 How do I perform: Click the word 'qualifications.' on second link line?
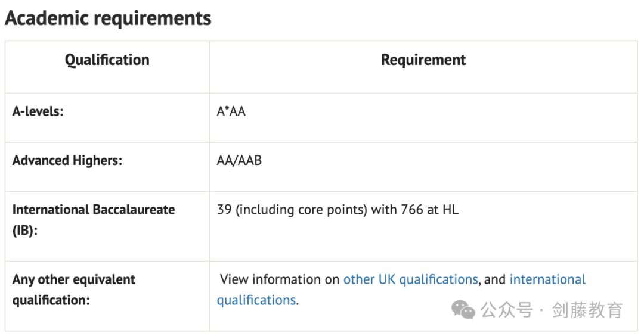coord(258,300)
